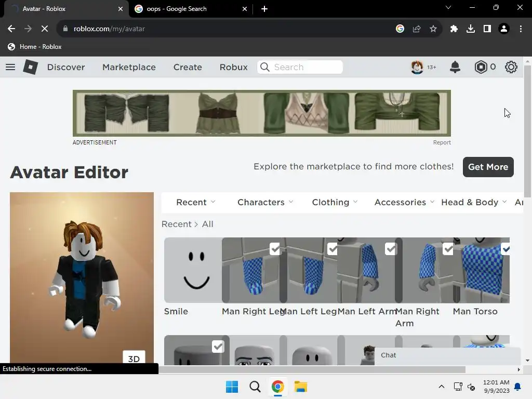Close the oops - Google Search tab
Image resolution: width=532 pixels, height=399 pixels.
point(245,9)
